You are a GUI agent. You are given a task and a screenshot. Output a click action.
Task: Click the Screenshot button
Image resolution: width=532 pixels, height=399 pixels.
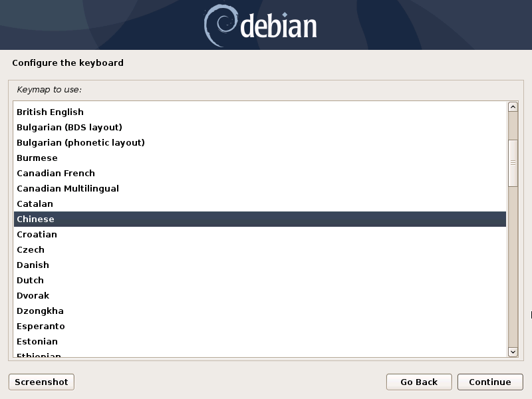tap(41, 382)
